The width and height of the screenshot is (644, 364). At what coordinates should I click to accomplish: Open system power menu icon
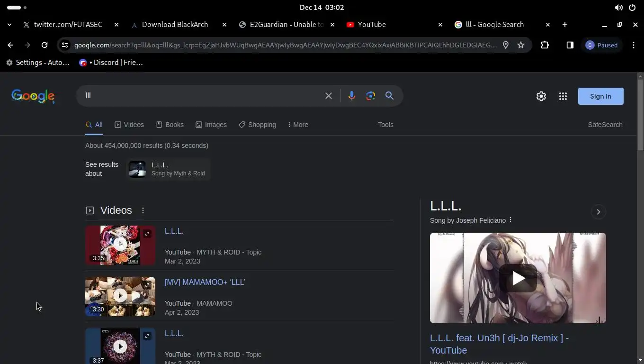(x=632, y=8)
